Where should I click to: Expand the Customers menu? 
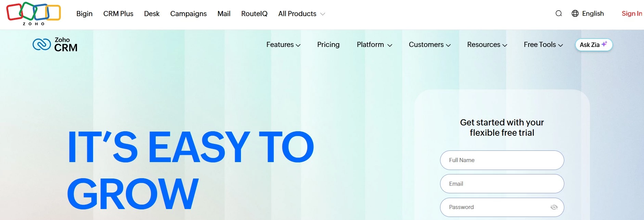click(x=430, y=45)
